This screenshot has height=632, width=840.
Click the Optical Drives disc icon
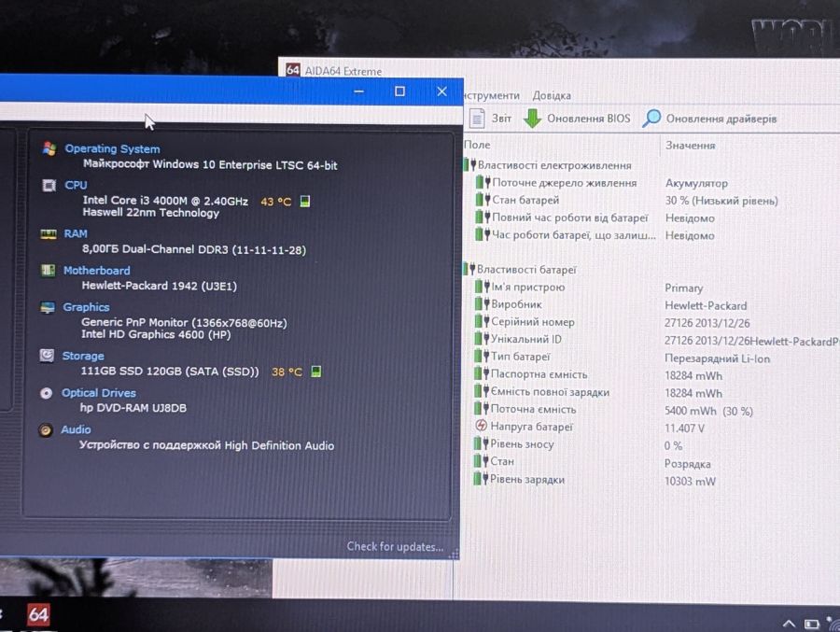46,393
